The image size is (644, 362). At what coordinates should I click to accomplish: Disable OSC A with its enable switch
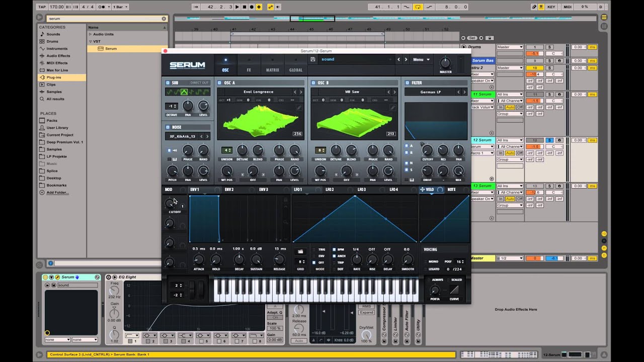(x=220, y=82)
